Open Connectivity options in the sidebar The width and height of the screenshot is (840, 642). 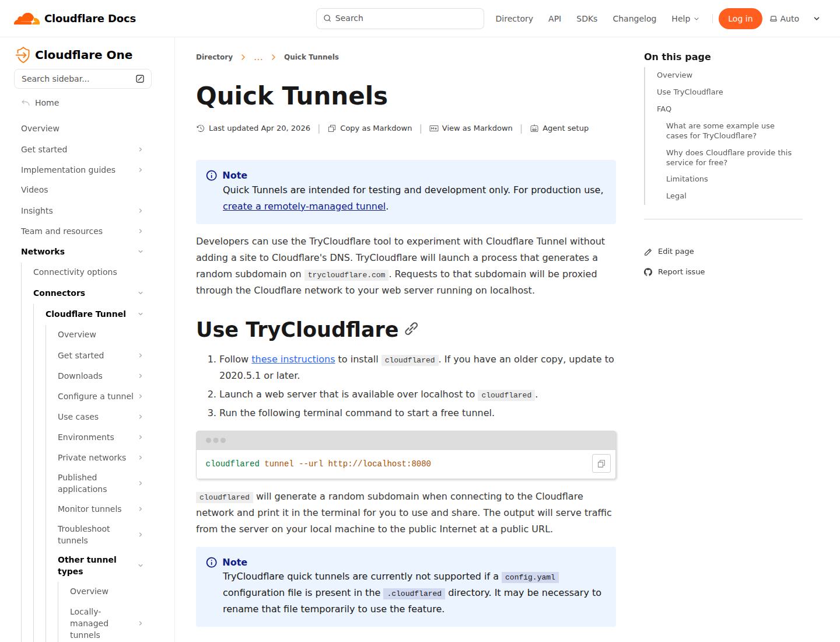click(x=75, y=272)
